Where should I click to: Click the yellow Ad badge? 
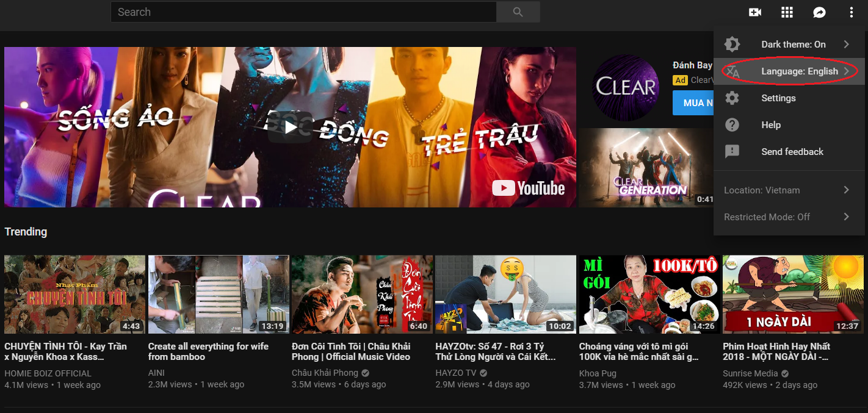(x=680, y=80)
